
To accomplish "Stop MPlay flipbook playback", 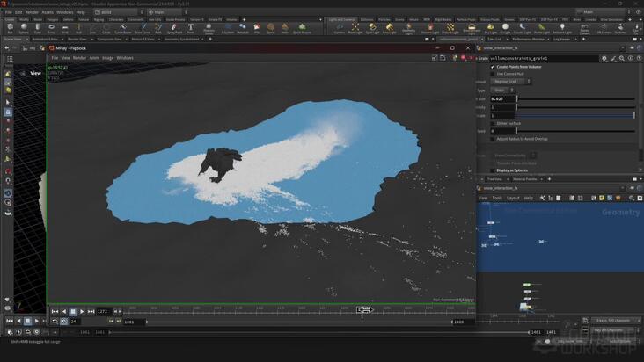I will [x=73, y=312].
